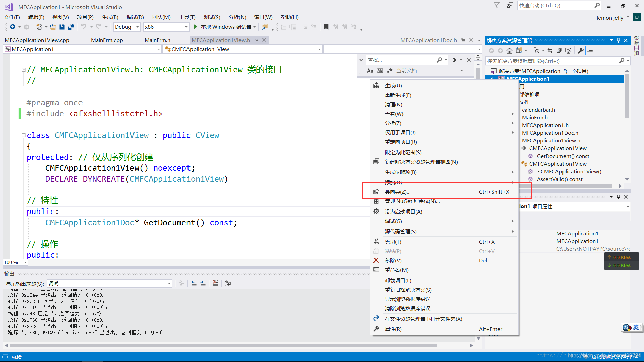Click the Solution Explorer search field
This screenshot has height=362, width=644.
pos(552,61)
